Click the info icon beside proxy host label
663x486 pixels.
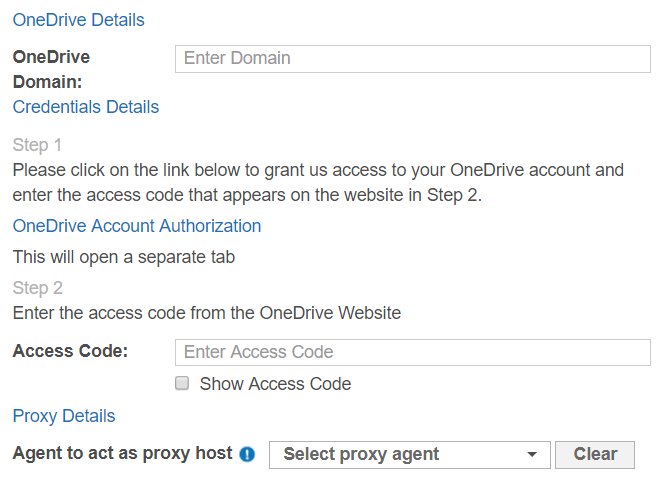[248, 455]
